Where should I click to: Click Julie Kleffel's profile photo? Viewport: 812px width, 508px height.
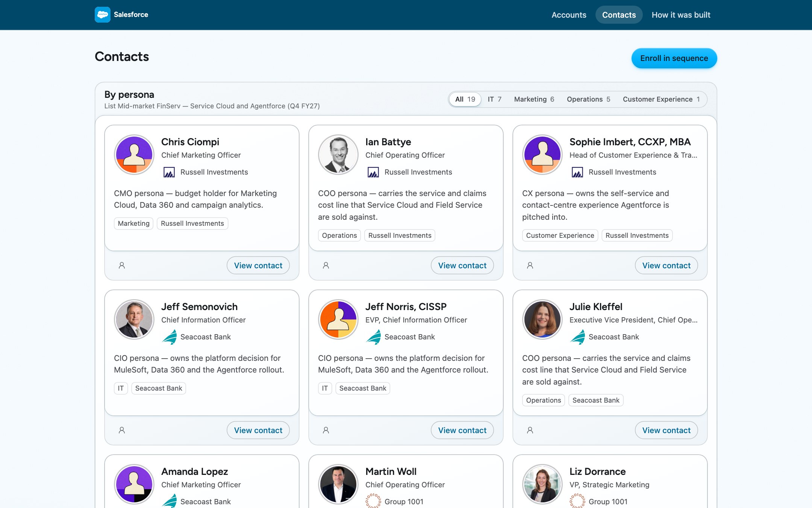pos(542,319)
